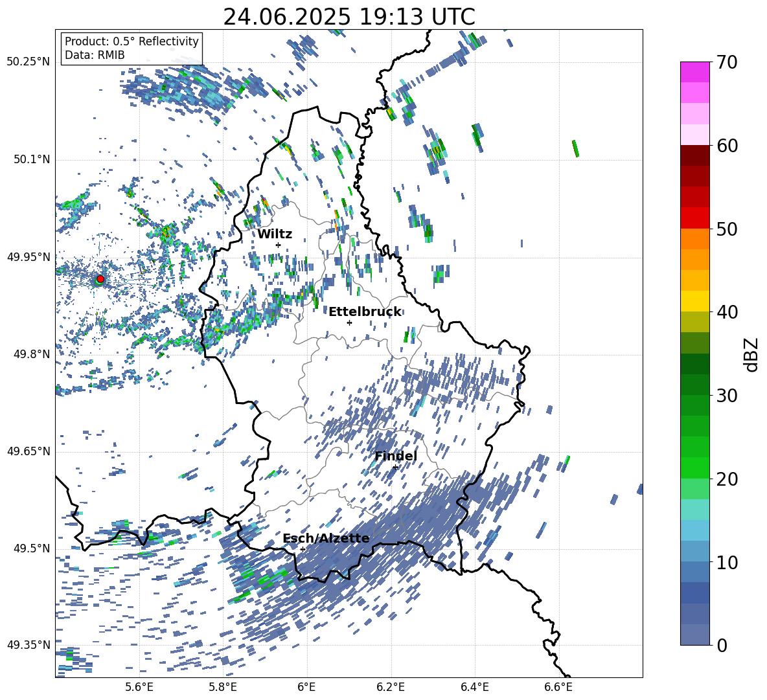Click the plot title 24.06.2025 19:13 UTC
767x700 pixels.
[349, 17]
